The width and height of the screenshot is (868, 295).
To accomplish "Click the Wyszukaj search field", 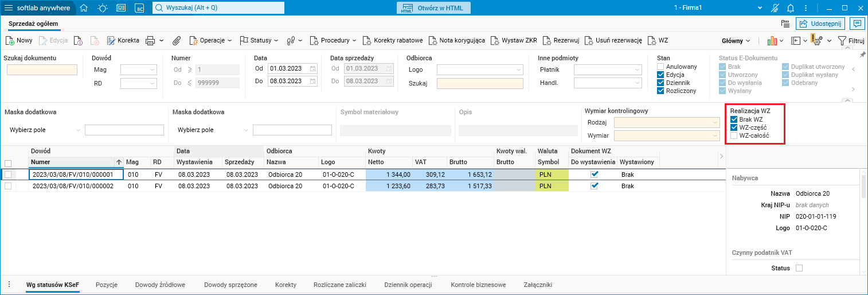I will (x=218, y=8).
